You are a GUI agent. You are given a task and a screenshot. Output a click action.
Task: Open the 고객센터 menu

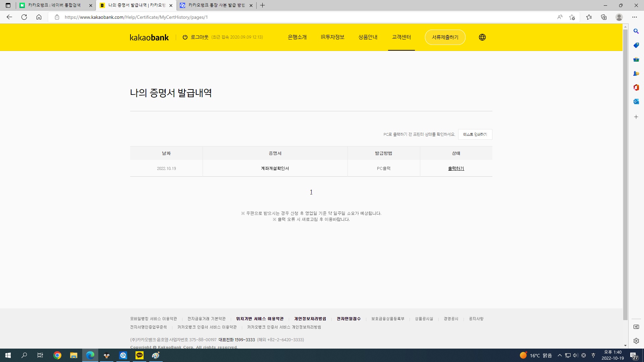click(401, 37)
